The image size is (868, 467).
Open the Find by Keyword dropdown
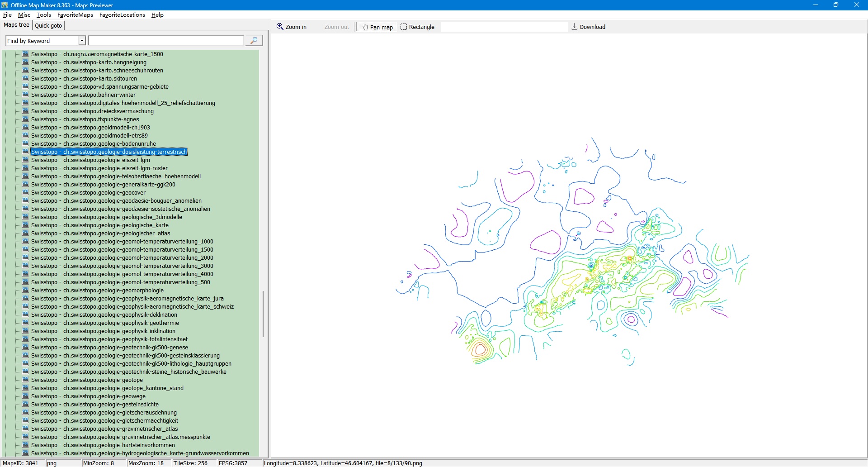82,41
